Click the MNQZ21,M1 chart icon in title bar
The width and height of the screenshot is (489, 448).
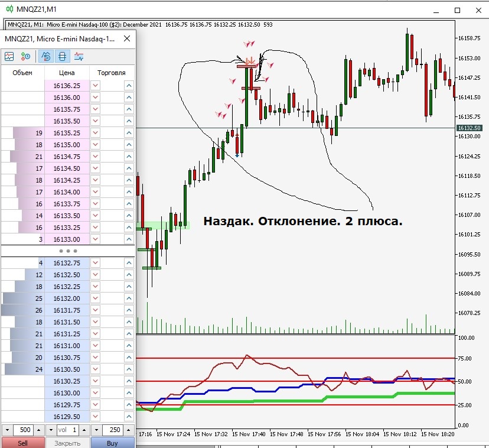point(9,9)
